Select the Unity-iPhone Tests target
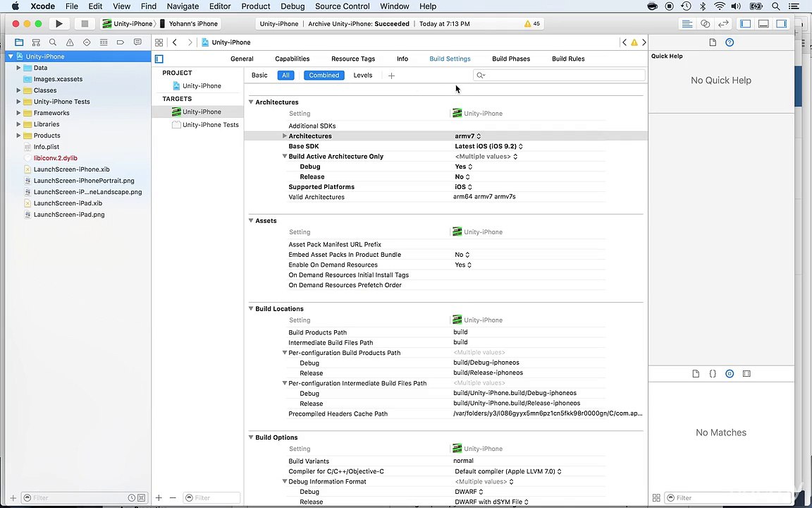Screen dimensions: 812x508 [210, 124]
